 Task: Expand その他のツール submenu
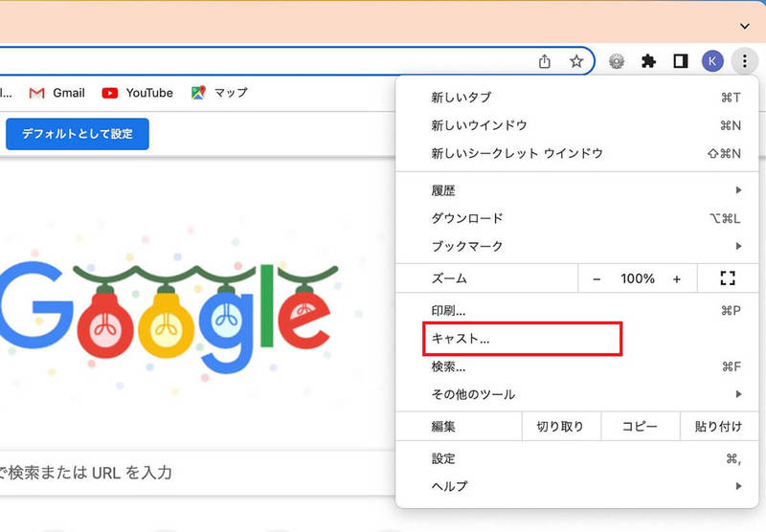point(577,394)
